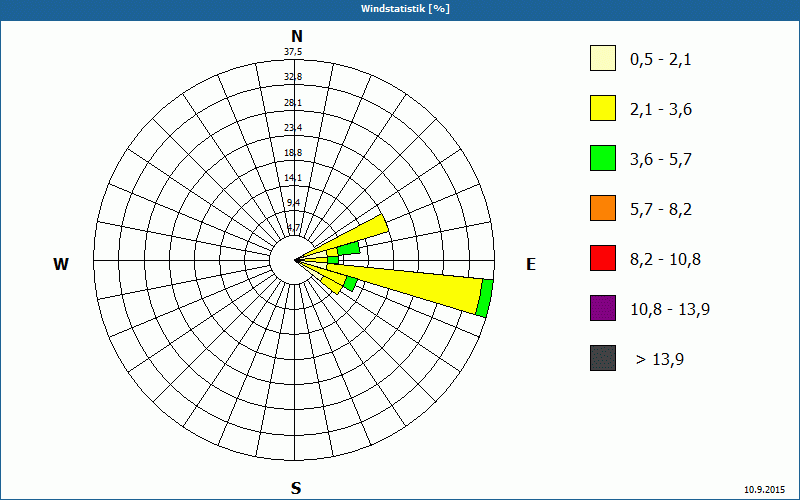The height and width of the screenshot is (500, 800).
Task: Click the red 8,2 - 10,8 legend swatch
Action: (x=603, y=258)
